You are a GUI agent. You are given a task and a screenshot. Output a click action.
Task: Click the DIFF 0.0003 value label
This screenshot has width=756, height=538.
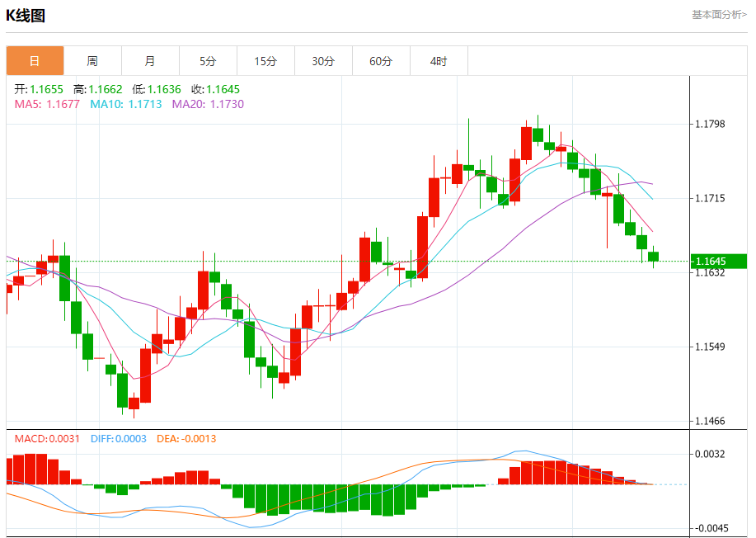click(x=116, y=438)
